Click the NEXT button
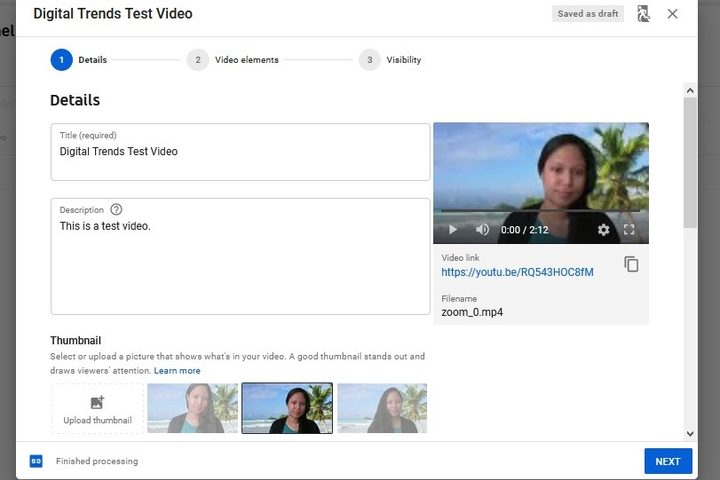This screenshot has height=480, width=720. tap(668, 461)
